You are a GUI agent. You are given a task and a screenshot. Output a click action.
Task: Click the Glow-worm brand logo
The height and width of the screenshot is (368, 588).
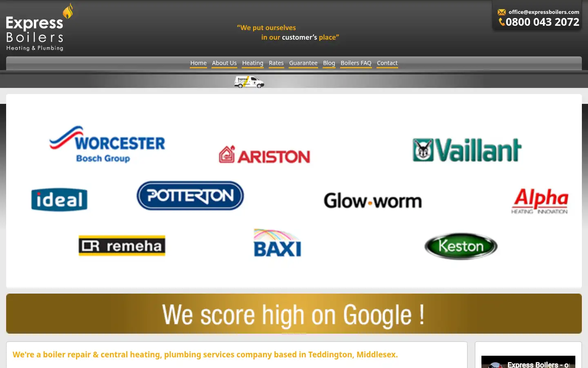pos(373,201)
